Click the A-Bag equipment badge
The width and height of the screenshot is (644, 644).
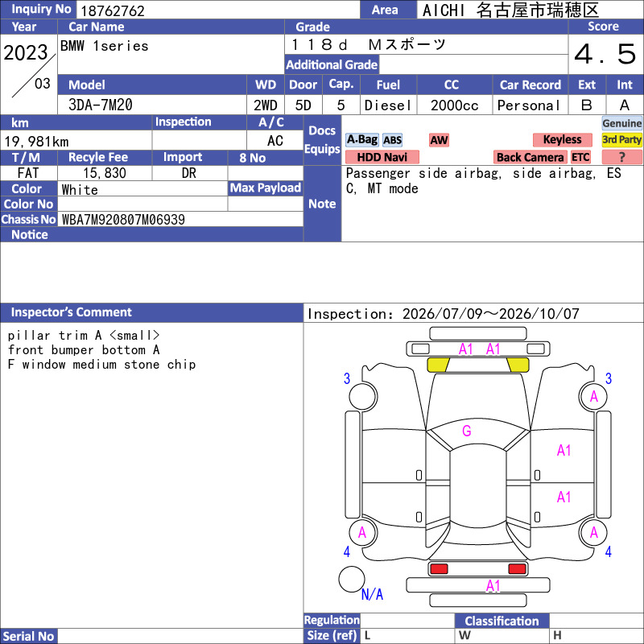[x=361, y=139]
